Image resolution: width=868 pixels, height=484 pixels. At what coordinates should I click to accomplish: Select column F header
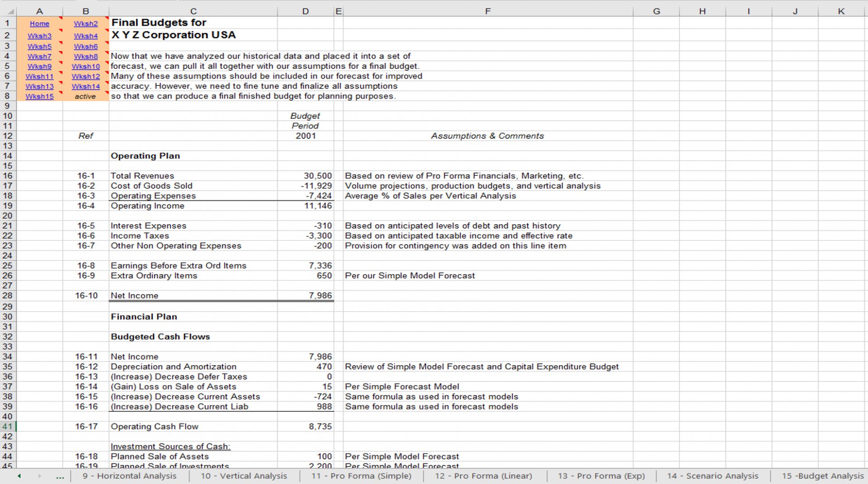(x=488, y=11)
